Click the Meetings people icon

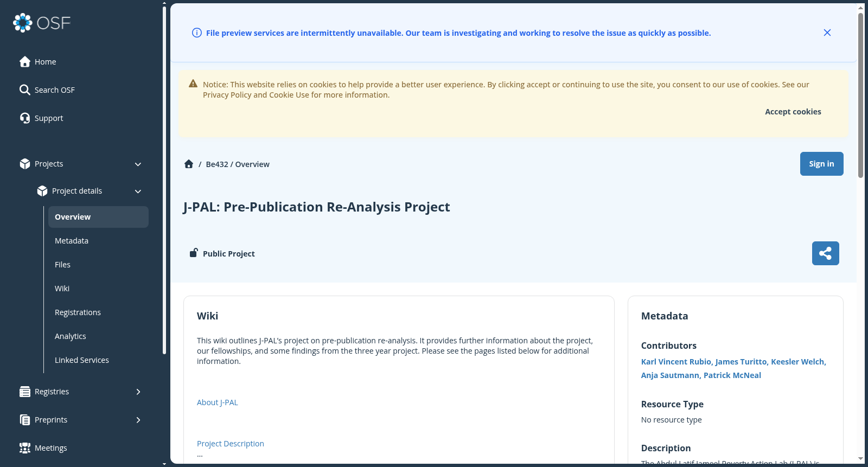coord(25,448)
